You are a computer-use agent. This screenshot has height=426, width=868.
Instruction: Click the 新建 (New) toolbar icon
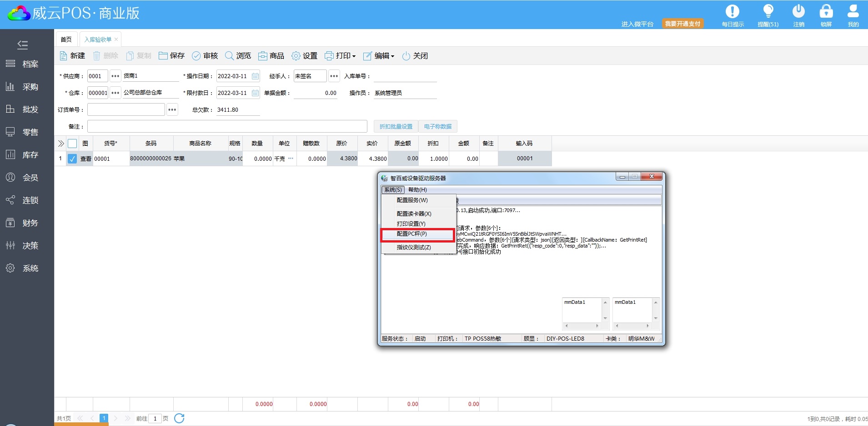tap(64, 56)
